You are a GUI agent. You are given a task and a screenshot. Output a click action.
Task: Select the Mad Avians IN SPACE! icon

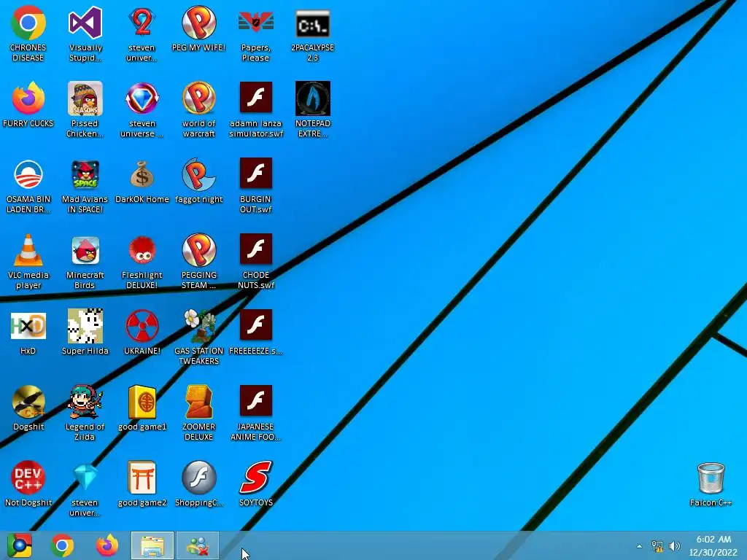(85, 174)
